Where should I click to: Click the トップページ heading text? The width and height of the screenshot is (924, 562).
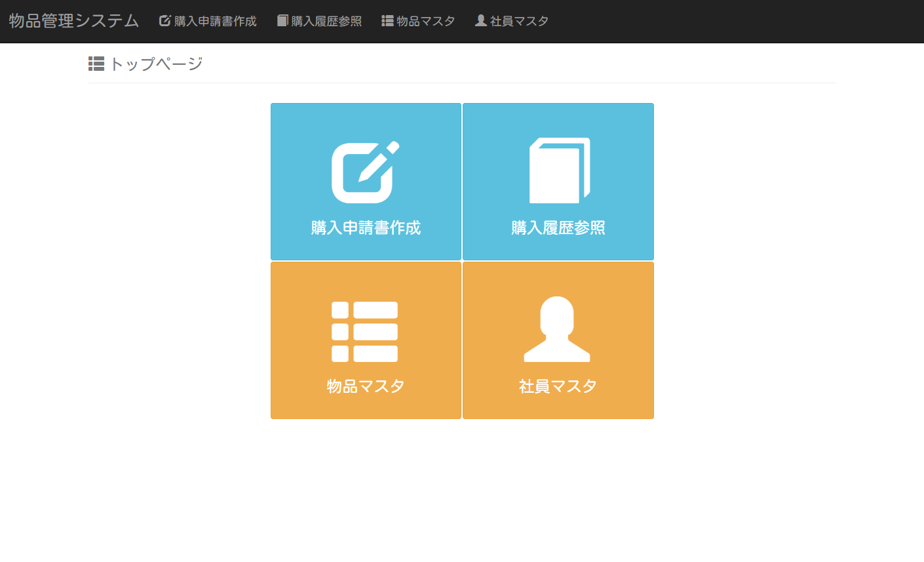[156, 64]
